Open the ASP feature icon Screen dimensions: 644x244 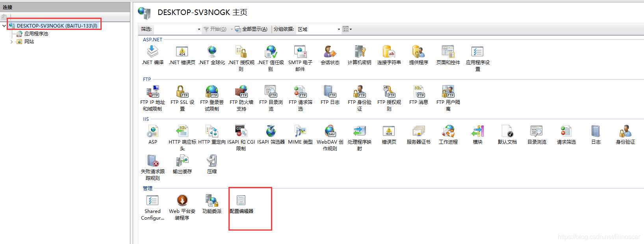pos(153,135)
